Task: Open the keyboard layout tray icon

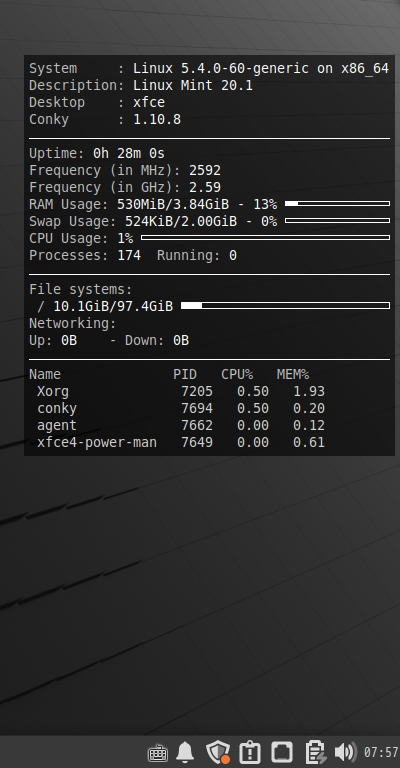Action: [158, 752]
